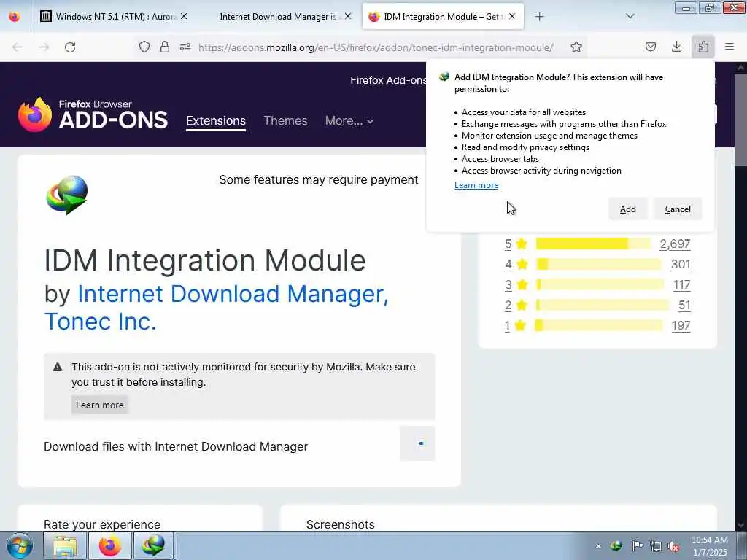Image resolution: width=747 pixels, height=560 pixels.
Task: Focus the addons.mozilla.org URL field
Action: 376,47
